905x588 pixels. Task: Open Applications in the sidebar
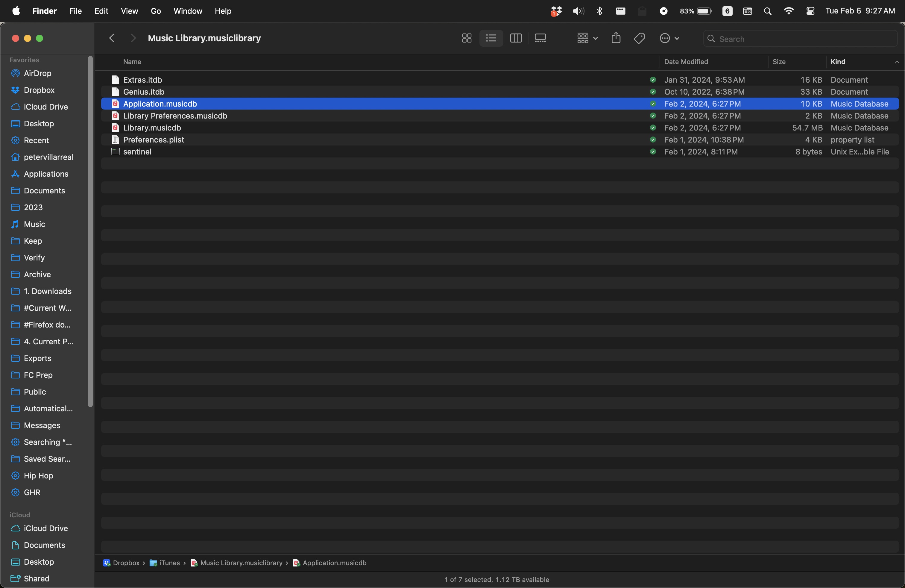[46, 174]
